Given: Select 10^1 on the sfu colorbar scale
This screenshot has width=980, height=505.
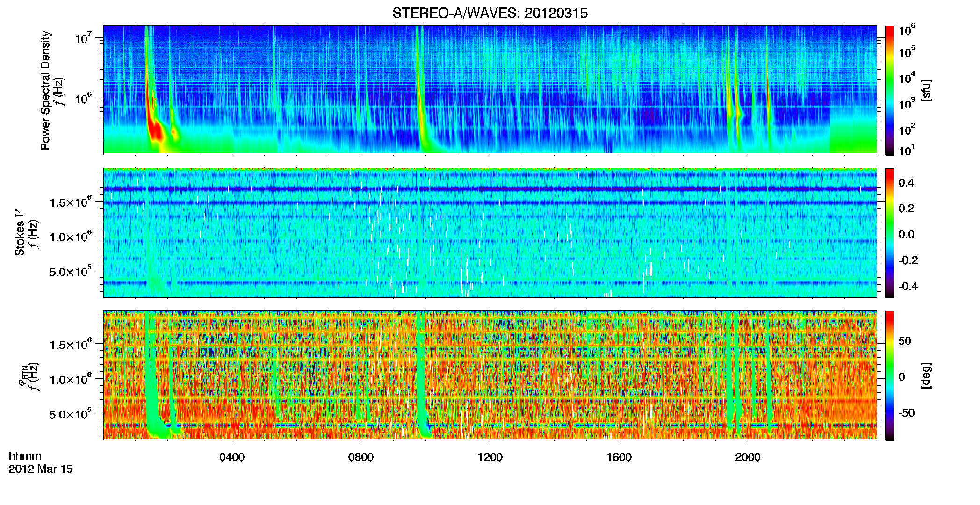Looking at the screenshot, I should click(907, 151).
